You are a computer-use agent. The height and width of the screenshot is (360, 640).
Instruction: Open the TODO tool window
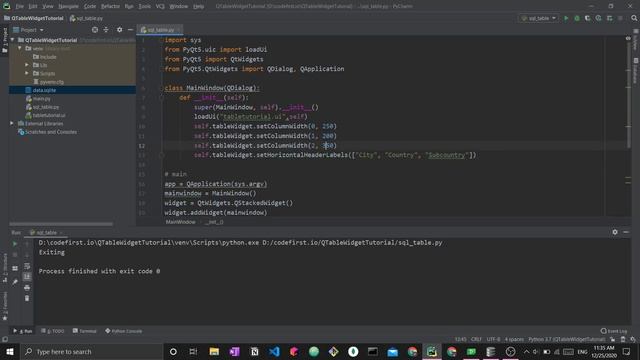53,331
